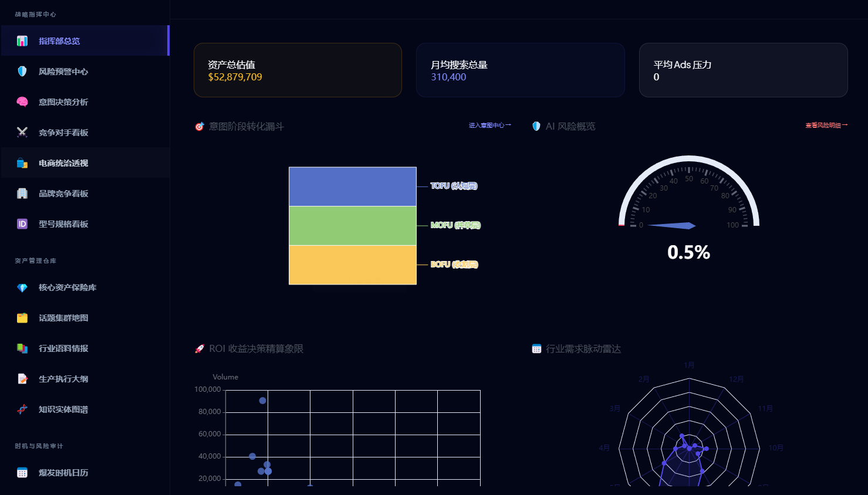
Task: Select 行业语料情报 in the sidebar
Action: pyautogui.click(x=63, y=348)
